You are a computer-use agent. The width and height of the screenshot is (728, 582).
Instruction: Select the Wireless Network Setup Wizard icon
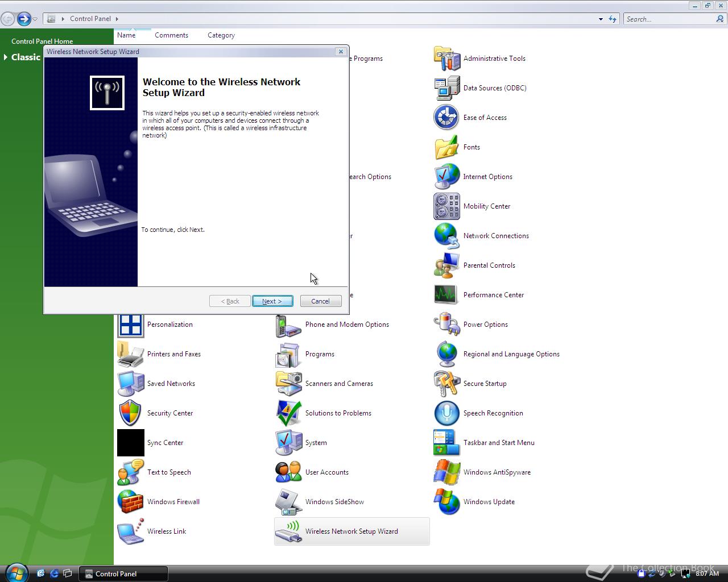pos(288,531)
